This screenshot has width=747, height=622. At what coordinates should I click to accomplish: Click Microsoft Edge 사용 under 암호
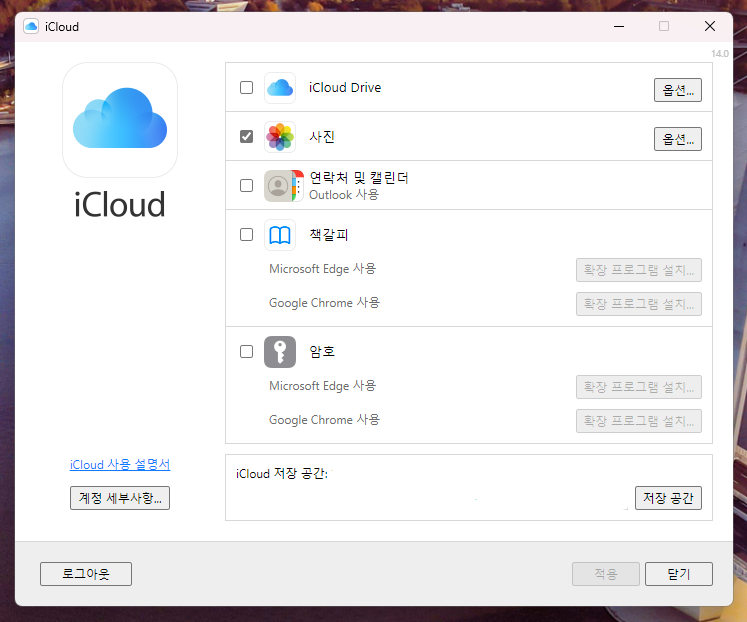click(x=323, y=386)
